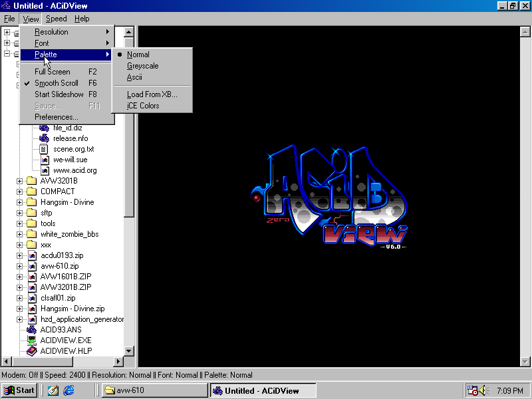Open the Speed menu

point(56,19)
